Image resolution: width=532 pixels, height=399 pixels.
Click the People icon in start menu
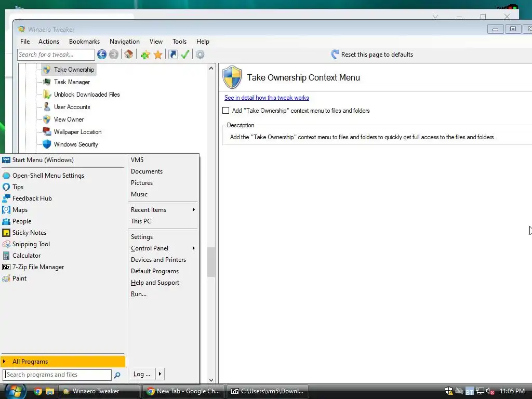coord(6,221)
